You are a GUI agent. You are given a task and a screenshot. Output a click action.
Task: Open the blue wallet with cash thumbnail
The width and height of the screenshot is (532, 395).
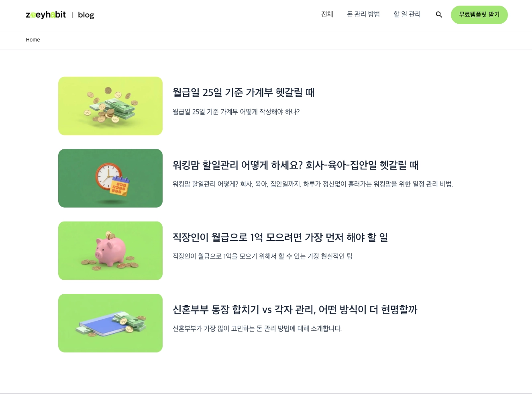110,323
